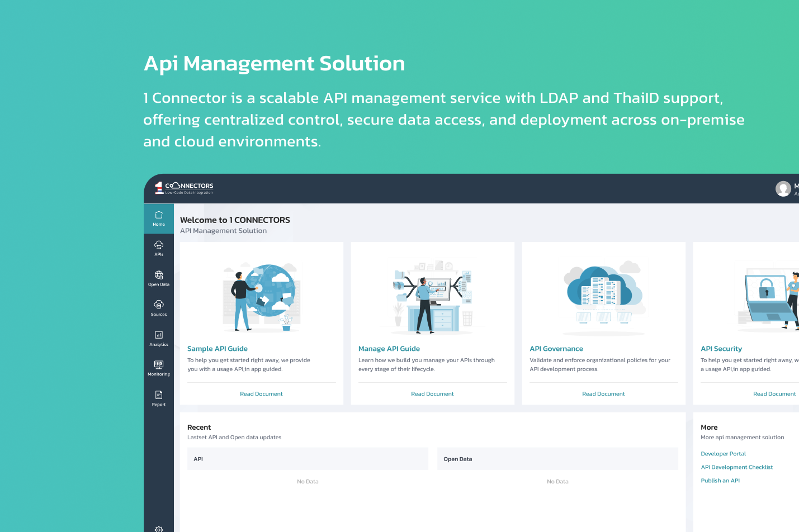This screenshot has width=799, height=532.
Task: Click the 1 Connectors logo
Action: coord(184,188)
